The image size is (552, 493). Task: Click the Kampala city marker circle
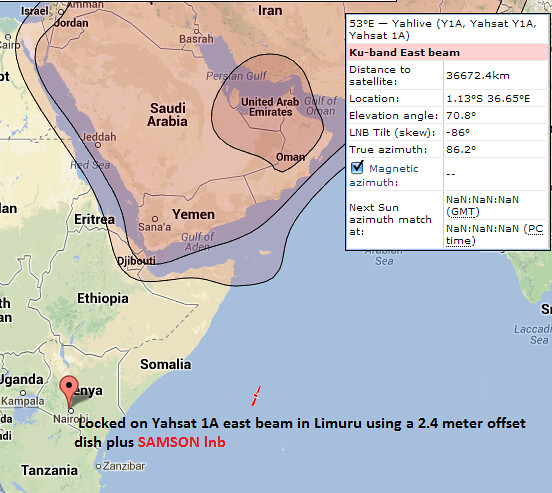(23, 393)
